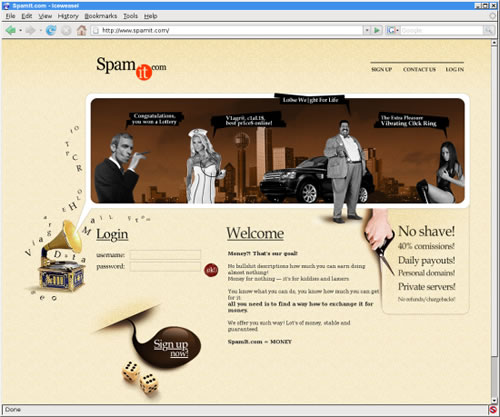Viewport: 500px width, 417px height.
Task: Click the red ok! login button
Action: (211, 270)
